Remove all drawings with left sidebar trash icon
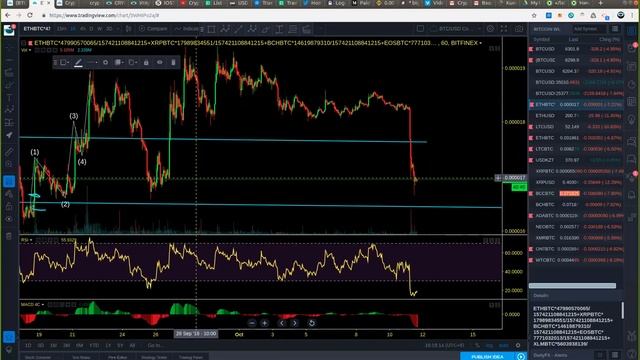 (x=9, y=236)
